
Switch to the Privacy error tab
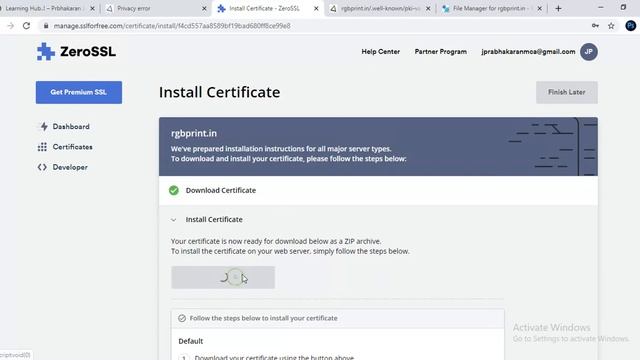coord(155,8)
